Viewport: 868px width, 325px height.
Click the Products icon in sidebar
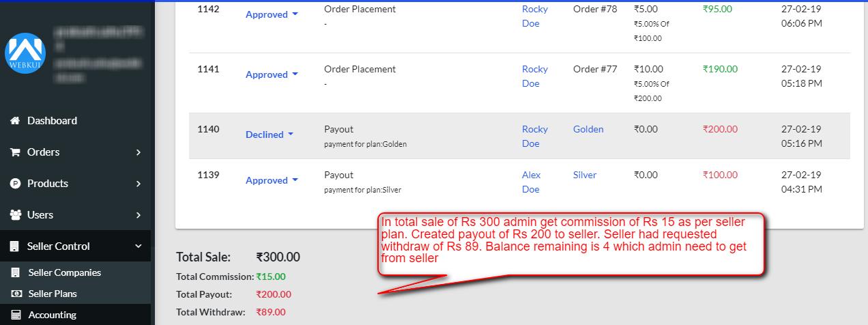pos(14,184)
